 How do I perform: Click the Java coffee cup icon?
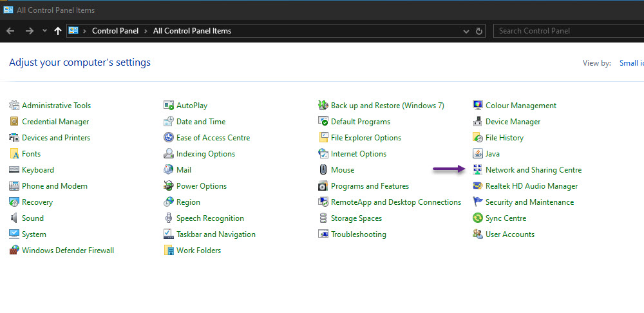pyautogui.click(x=478, y=154)
